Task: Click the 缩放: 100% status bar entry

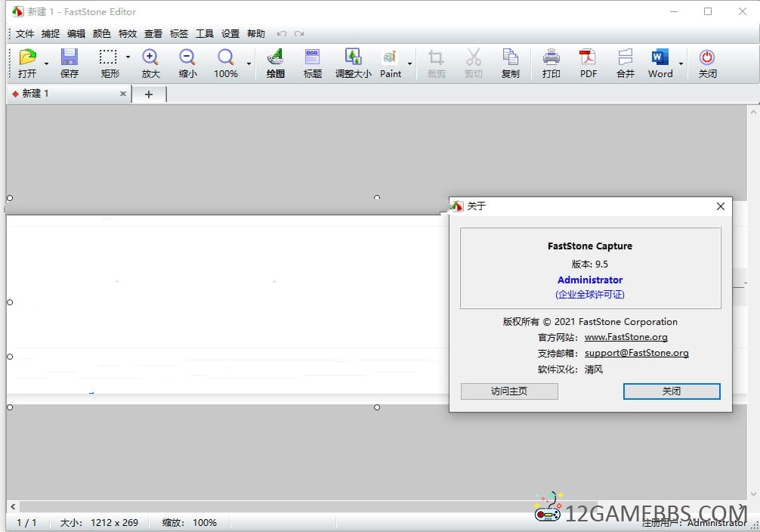Action: (x=190, y=523)
